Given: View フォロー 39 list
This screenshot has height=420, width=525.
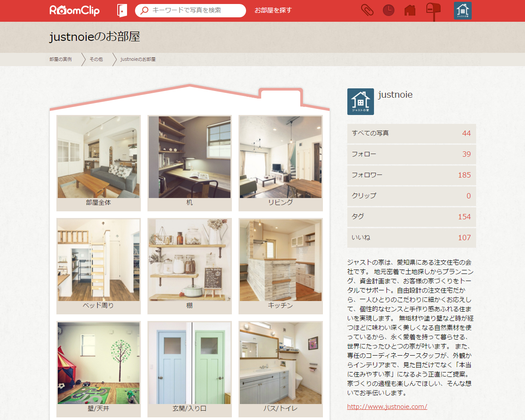Looking at the screenshot, I should coord(411,154).
